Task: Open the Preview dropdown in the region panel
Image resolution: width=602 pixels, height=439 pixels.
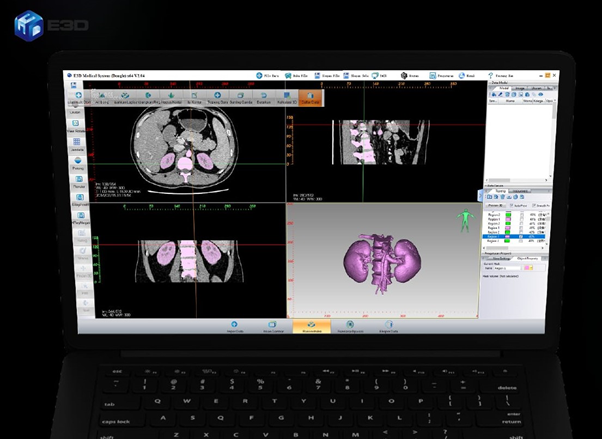Action: point(496,206)
